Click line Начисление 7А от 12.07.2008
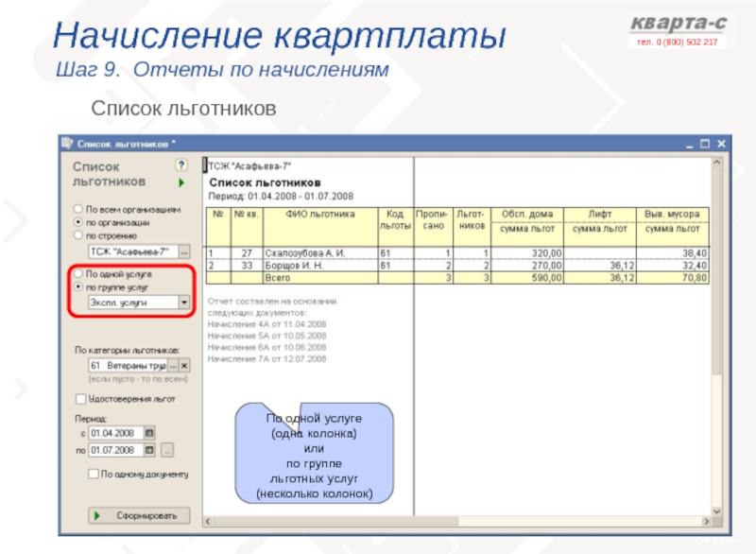Screen dimensions: 756x554 tap(266, 359)
